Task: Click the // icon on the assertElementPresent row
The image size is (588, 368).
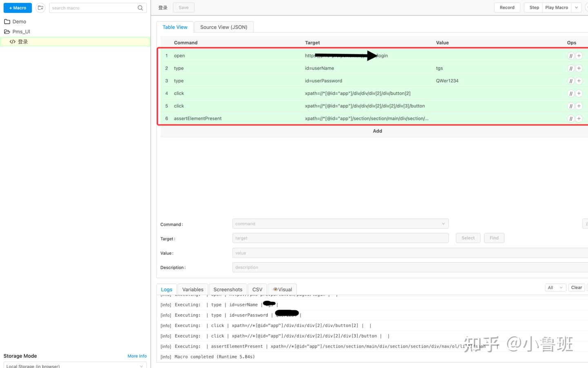Action: (x=571, y=118)
